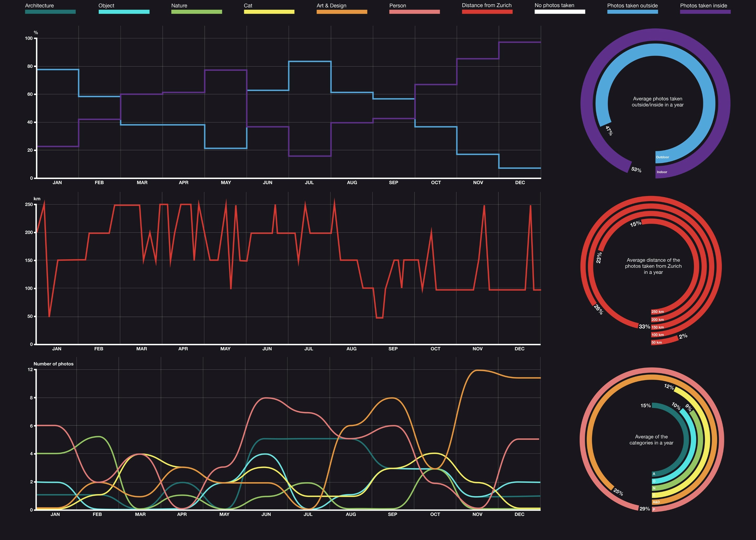Toggle Photos taken outside visibility
The height and width of the screenshot is (540, 756).
(x=632, y=11)
